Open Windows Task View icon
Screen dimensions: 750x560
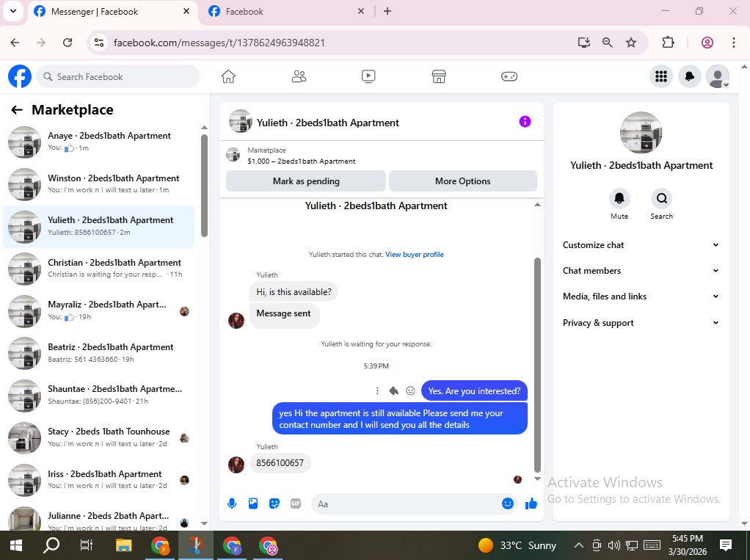coord(87,545)
